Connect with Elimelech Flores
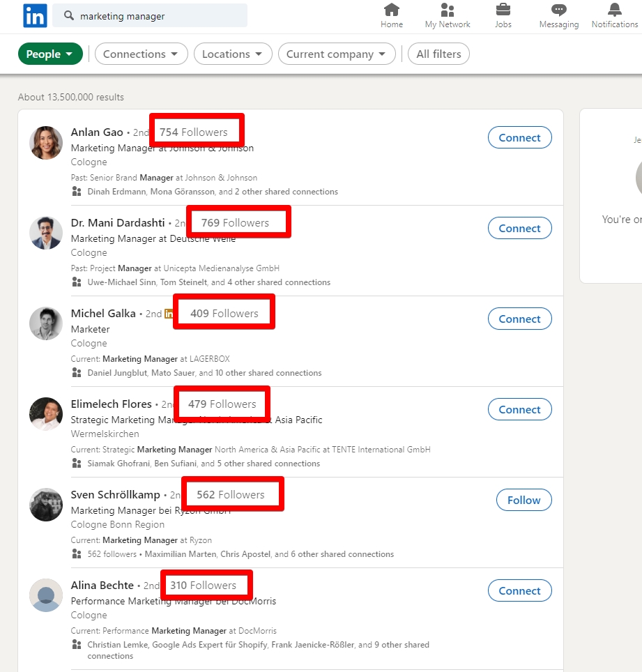The image size is (642, 672). click(519, 409)
